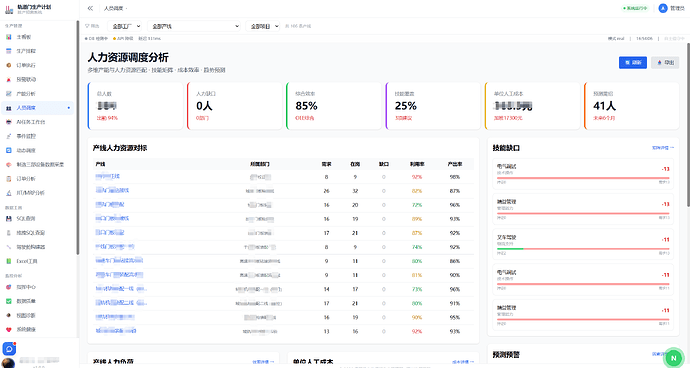Open the 全部工厂 factory dropdown
Image resolution: width=690 pixels, height=368 pixels.
(125, 26)
